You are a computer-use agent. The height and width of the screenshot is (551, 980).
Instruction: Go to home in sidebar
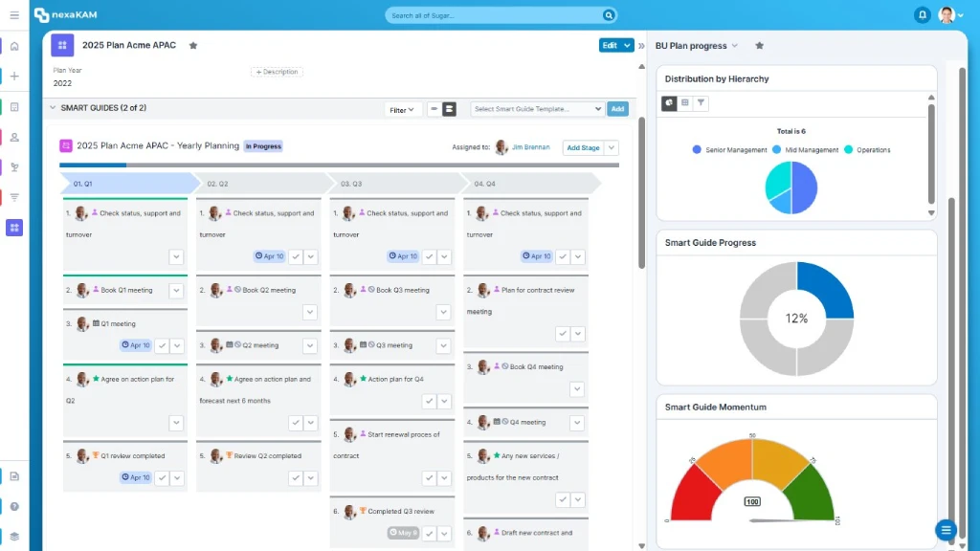[14, 46]
